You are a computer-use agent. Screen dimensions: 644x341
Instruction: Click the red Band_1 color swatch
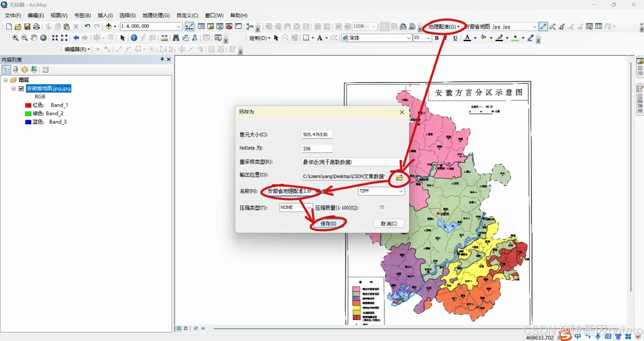click(28, 105)
